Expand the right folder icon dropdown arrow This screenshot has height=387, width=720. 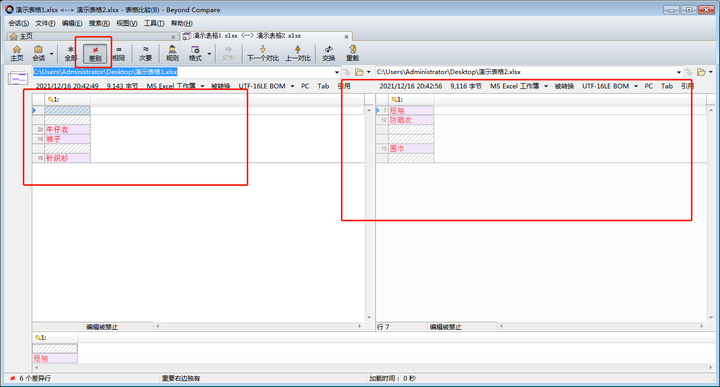point(711,72)
